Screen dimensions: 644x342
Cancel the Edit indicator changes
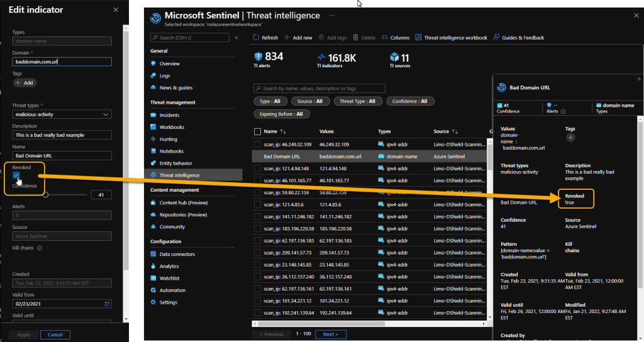pos(55,334)
